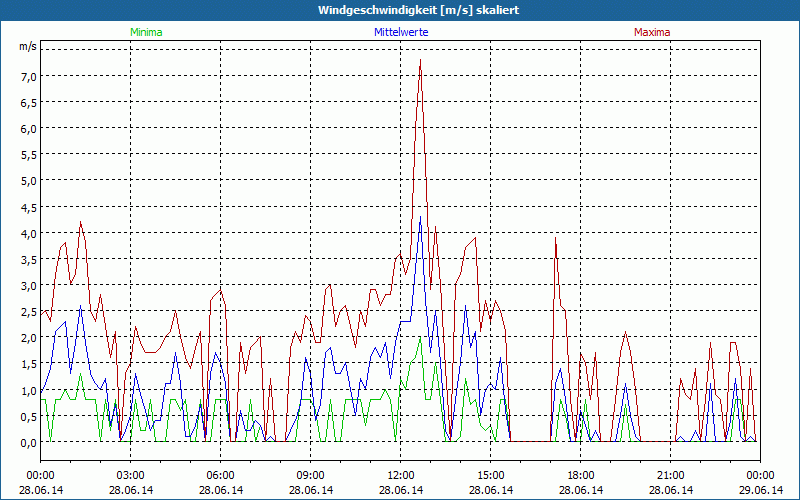Click the 4,0 y-axis label
The width and height of the screenshot is (800, 500).
29,234
